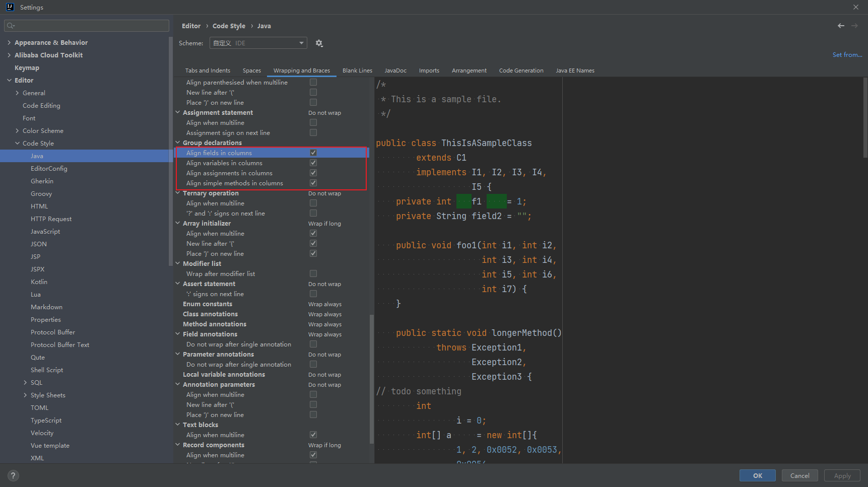
Task: Select Shell Script code style
Action: (x=47, y=370)
